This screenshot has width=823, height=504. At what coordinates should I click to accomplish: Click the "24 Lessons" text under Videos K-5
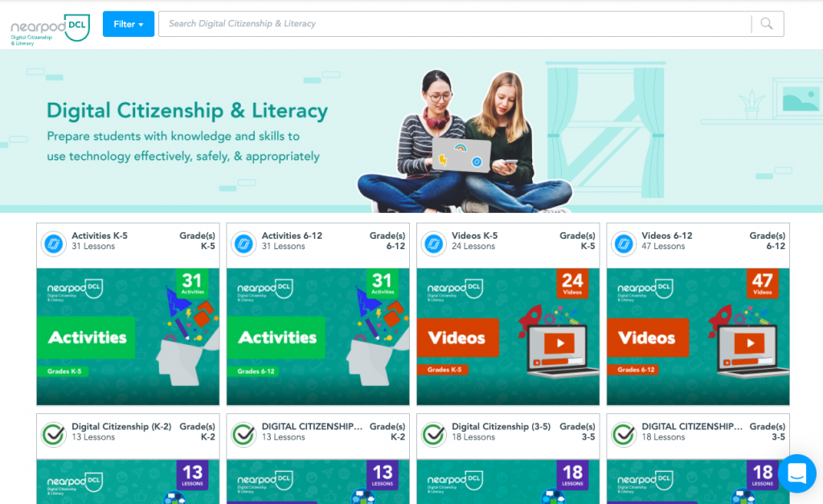(473, 246)
